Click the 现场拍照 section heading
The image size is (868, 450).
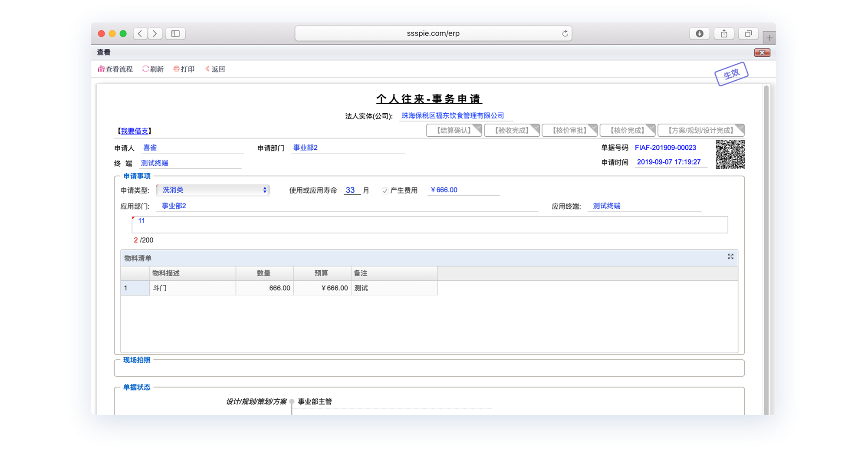click(x=137, y=360)
